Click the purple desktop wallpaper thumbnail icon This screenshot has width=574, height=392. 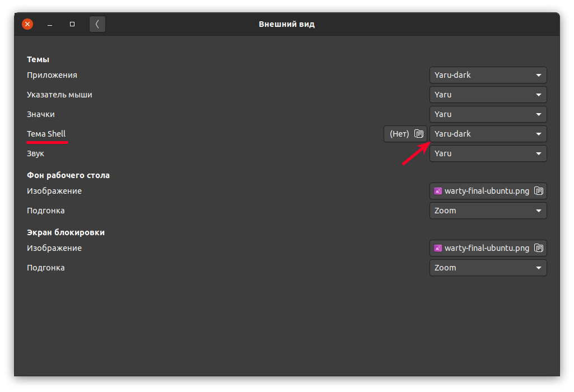[437, 190]
